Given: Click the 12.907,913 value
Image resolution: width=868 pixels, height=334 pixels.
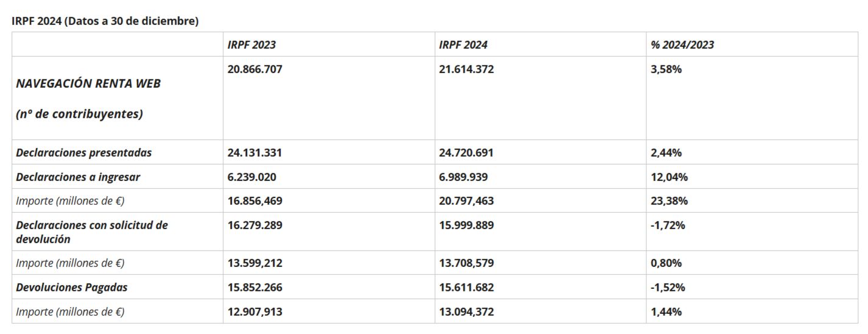Looking at the screenshot, I should 254,311.
